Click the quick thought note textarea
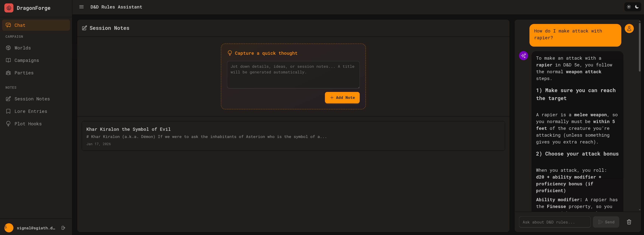Image resolution: width=644 pixels, height=235 pixels. tap(293, 75)
